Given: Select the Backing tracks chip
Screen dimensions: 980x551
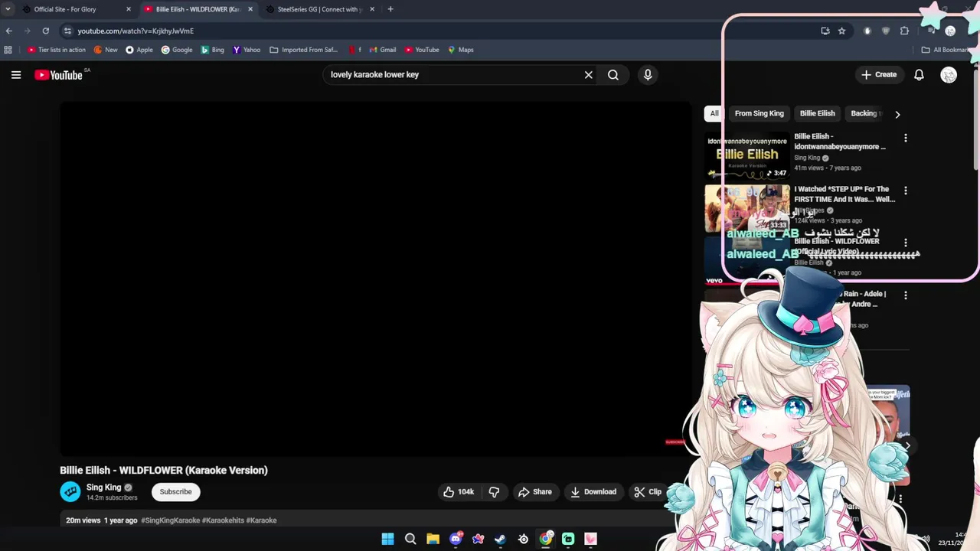Looking at the screenshot, I should pyautogui.click(x=865, y=113).
